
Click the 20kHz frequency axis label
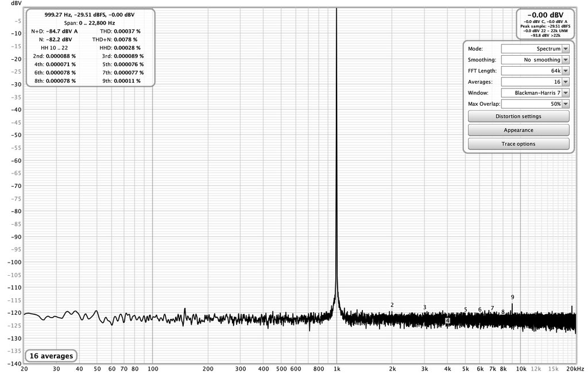coord(575,369)
